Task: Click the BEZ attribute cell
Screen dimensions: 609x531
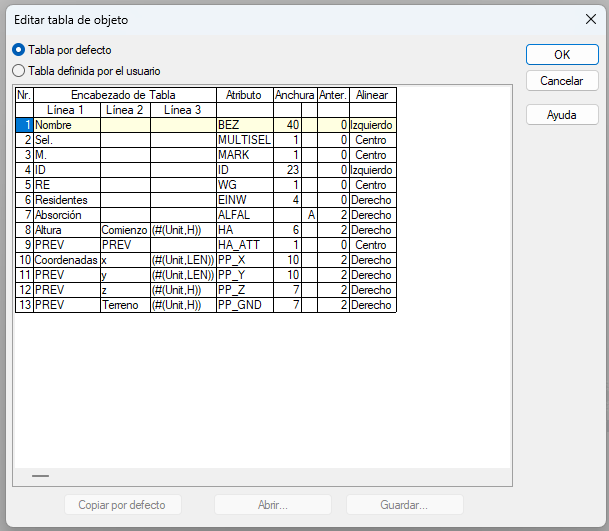Action: (244, 125)
